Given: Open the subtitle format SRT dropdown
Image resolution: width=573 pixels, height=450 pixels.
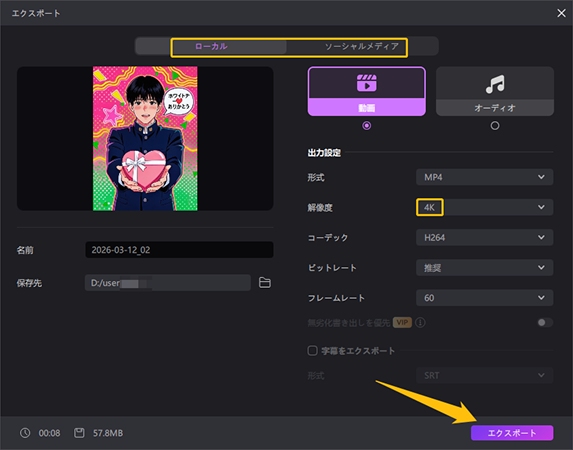Looking at the screenshot, I should pos(485,375).
